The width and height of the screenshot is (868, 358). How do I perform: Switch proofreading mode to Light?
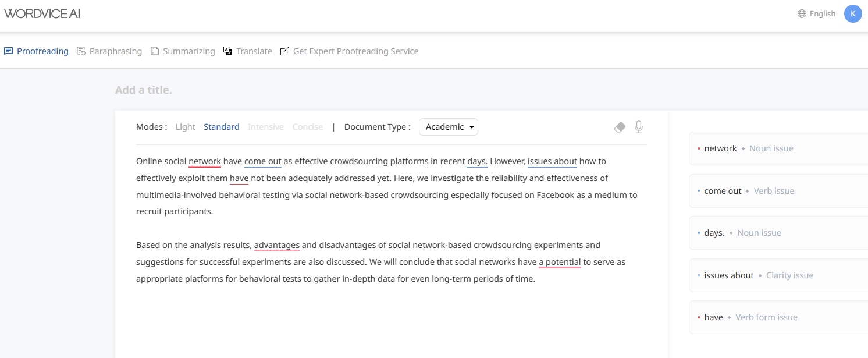tap(185, 126)
